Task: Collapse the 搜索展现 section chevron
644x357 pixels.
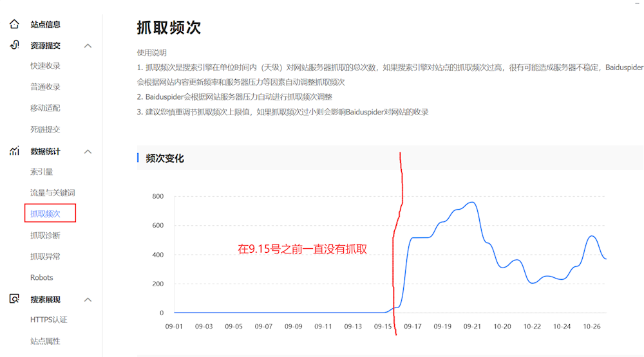Action: pos(88,300)
